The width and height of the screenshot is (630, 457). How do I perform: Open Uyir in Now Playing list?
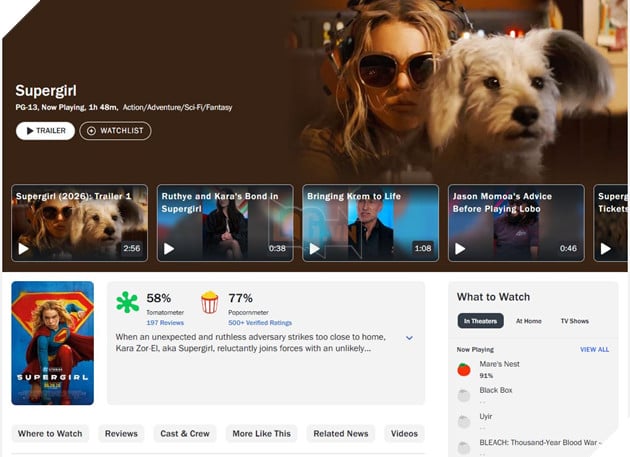[486, 416]
